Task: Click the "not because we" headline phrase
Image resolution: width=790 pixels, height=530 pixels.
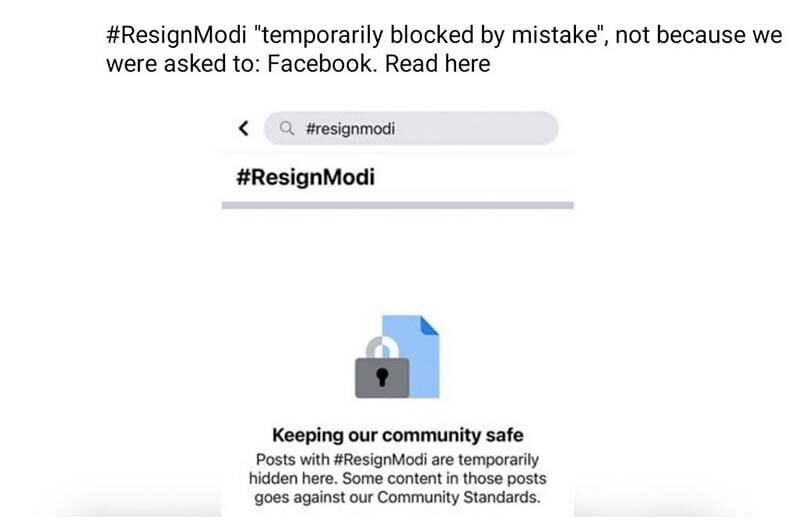Action: click(699, 35)
